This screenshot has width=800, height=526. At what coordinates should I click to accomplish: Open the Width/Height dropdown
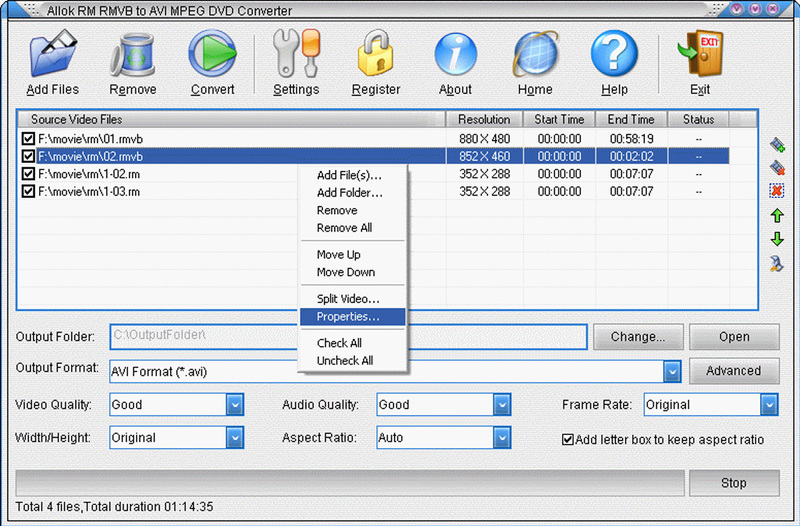(235, 438)
